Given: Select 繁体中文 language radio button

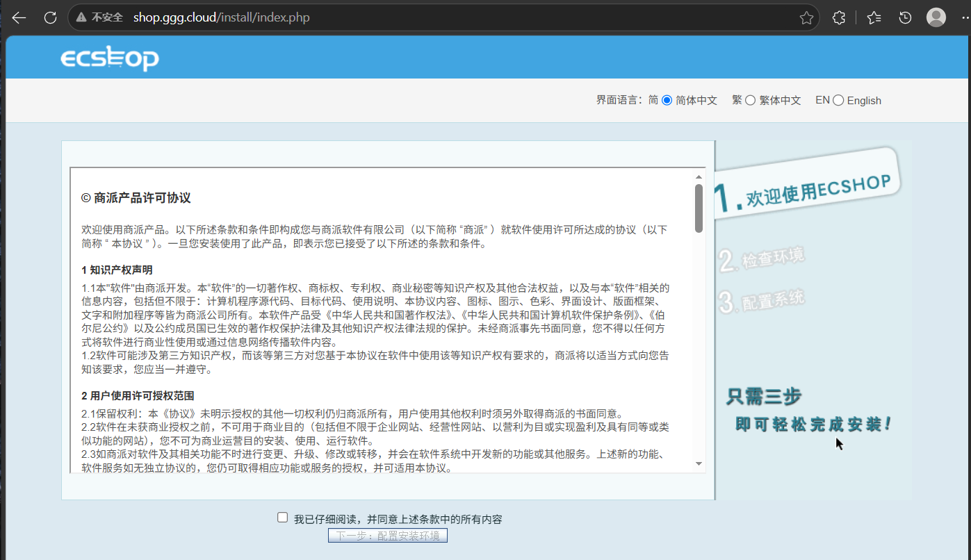Looking at the screenshot, I should pos(750,100).
